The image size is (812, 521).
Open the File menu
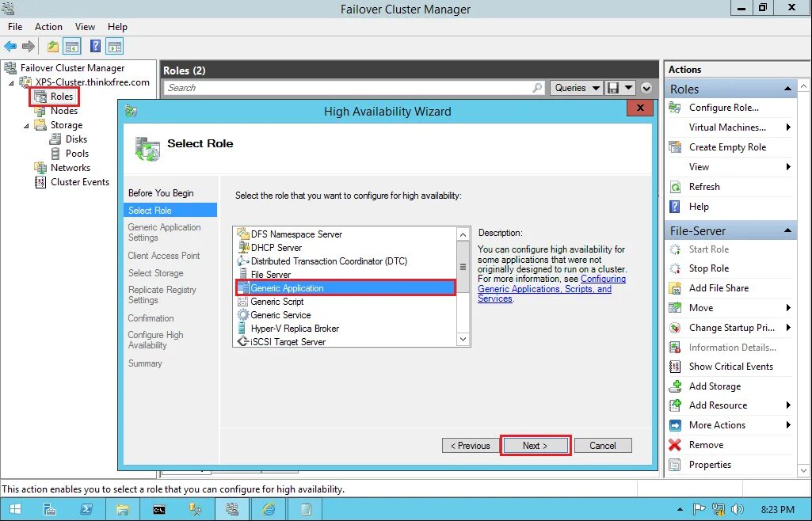pyautogui.click(x=15, y=27)
